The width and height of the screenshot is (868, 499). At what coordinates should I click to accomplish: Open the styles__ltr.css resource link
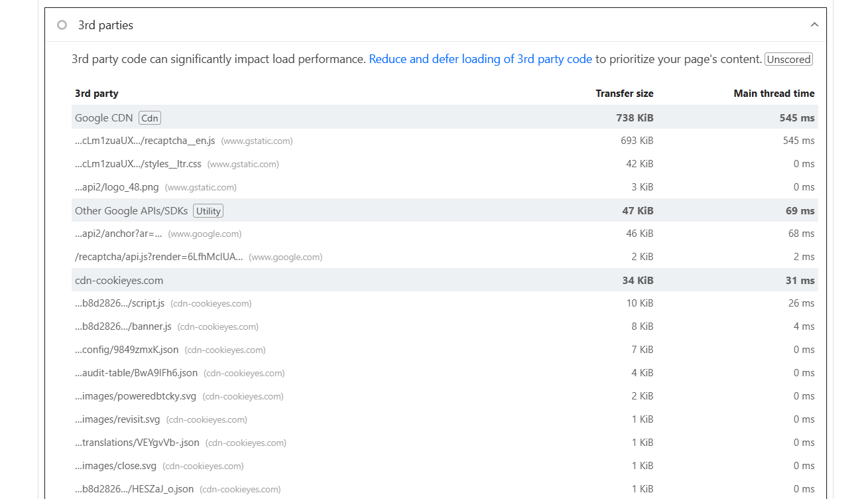(138, 164)
